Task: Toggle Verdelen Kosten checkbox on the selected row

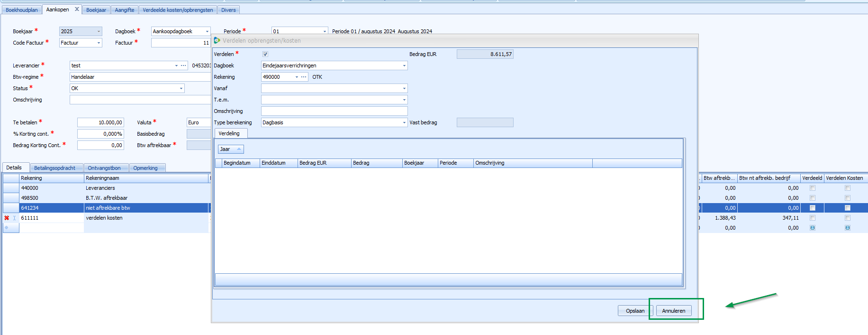Action: 847,208
